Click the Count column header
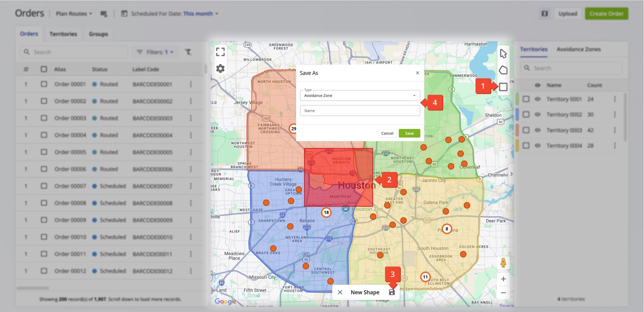 594,85
